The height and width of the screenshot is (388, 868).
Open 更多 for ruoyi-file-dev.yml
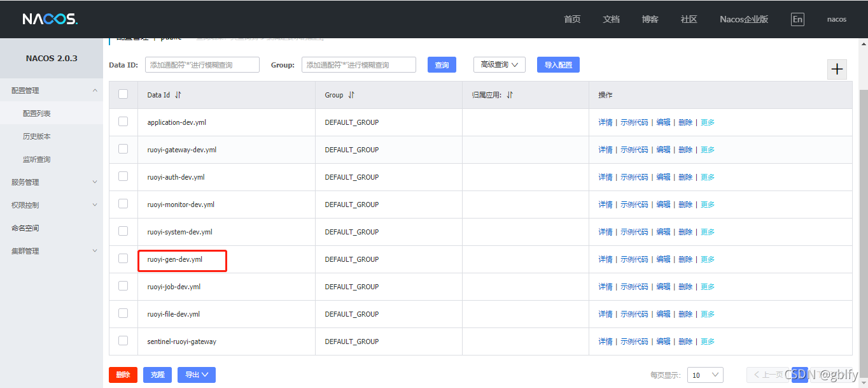[708, 314]
